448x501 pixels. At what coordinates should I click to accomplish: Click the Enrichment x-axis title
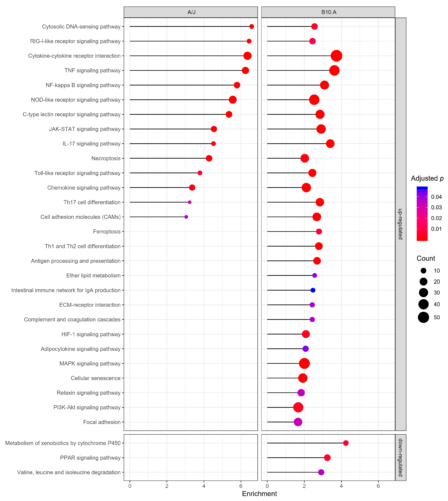pos(259,494)
